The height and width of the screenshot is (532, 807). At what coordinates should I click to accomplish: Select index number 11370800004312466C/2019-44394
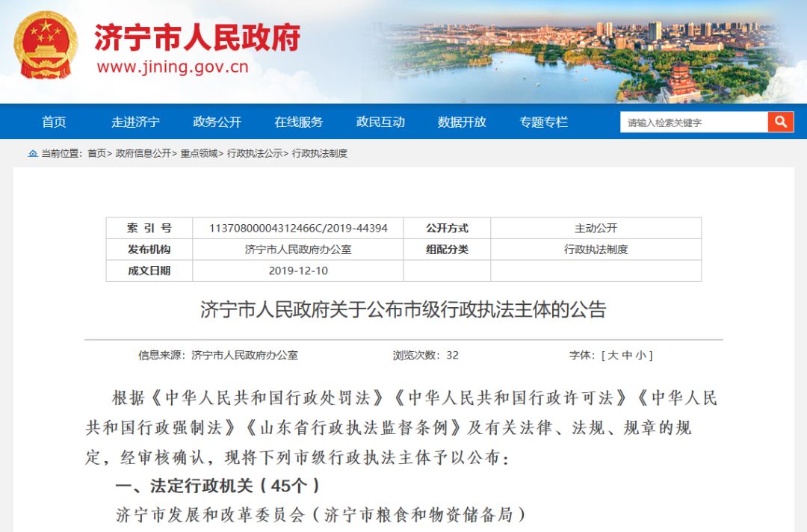pyautogui.click(x=298, y=228)
